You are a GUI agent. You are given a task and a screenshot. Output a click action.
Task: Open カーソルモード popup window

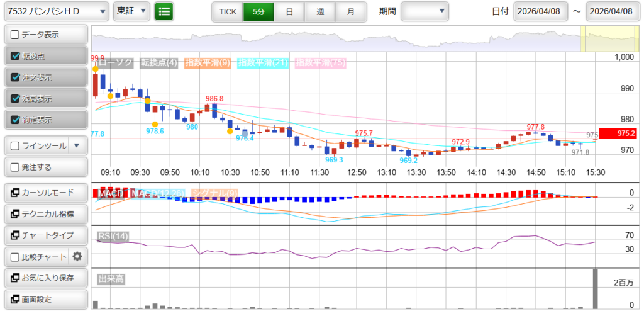pyautogui.click(x=45, y=192)
